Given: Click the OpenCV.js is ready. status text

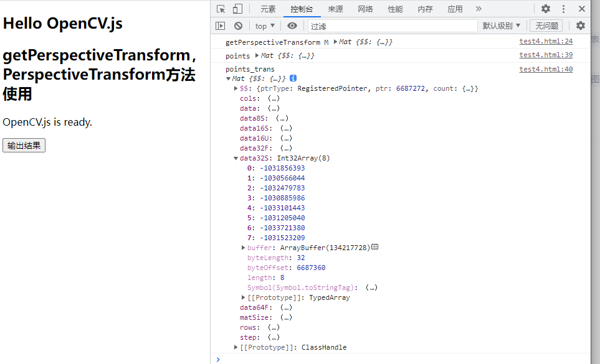Looking at the screenshot, I should (47, 122).
